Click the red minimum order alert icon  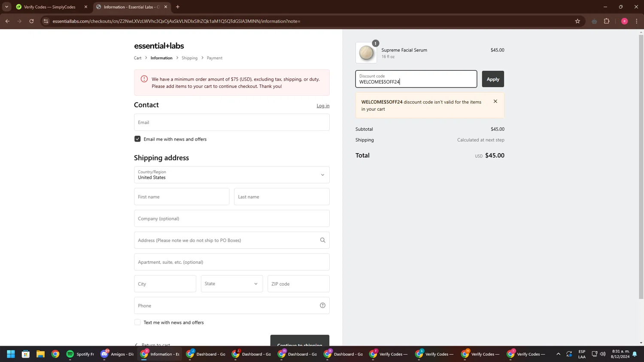coord(144,79)
